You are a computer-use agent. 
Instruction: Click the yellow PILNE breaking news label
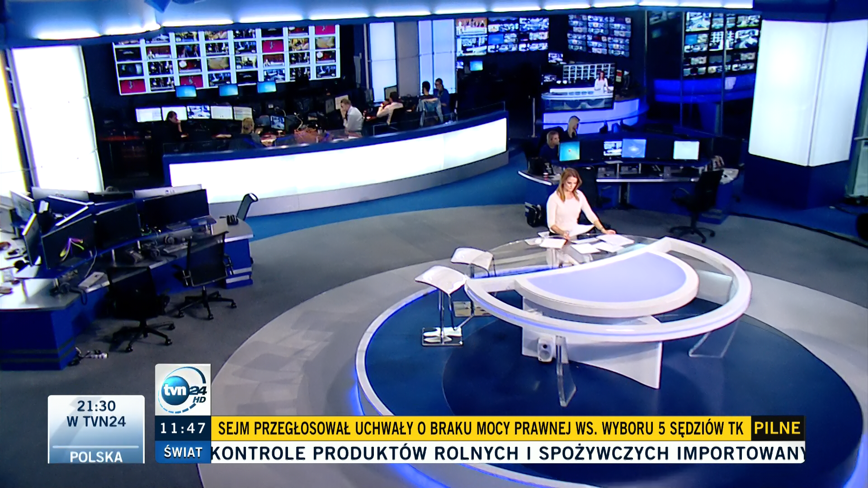tap(778, 428)
